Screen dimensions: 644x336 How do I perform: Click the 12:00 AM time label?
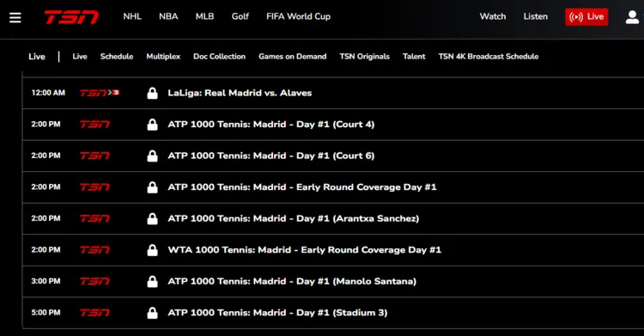(x=48, y=93)
